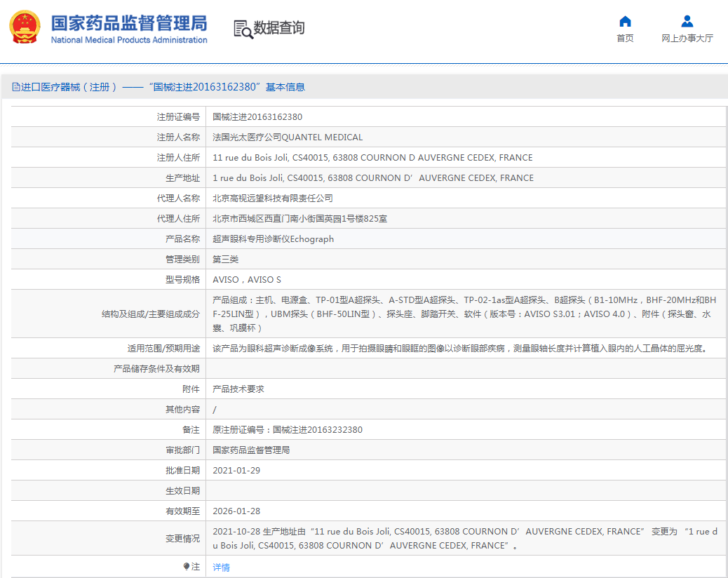Click the 批准日期 row label
The width and height of the screenshot is (728, 578).
coord(183,471)
